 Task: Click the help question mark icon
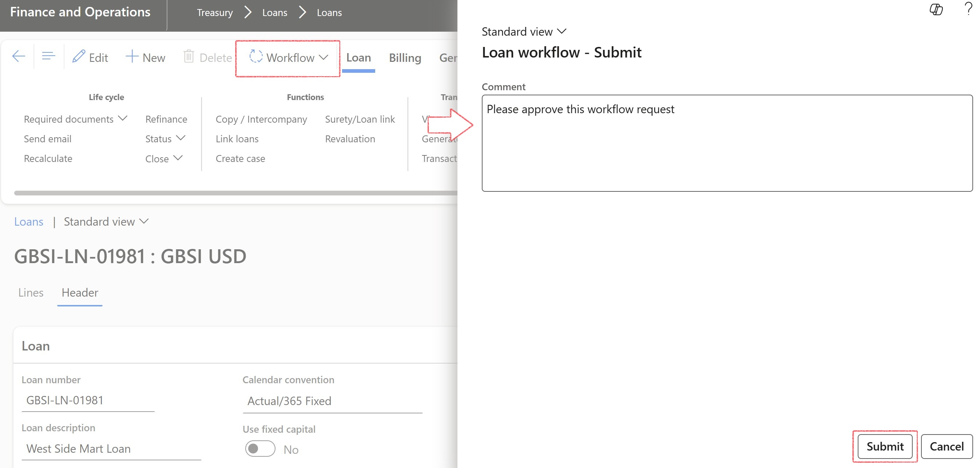click(969, 8)
